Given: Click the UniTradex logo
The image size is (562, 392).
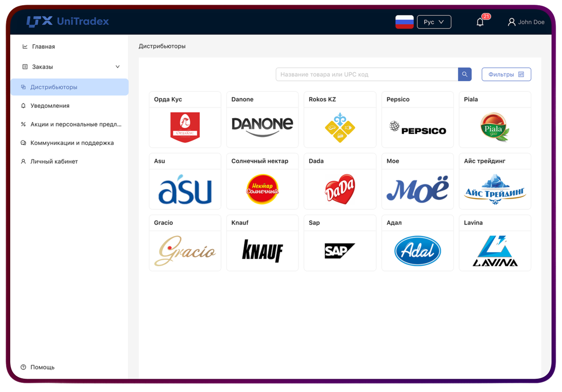Looking at the screenshot, I should click(68, 21).
